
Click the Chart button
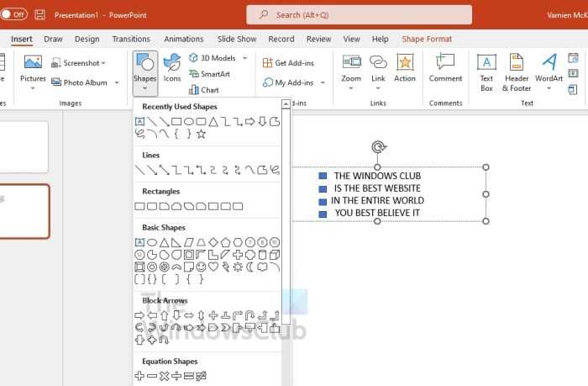(x=204, y=90)
